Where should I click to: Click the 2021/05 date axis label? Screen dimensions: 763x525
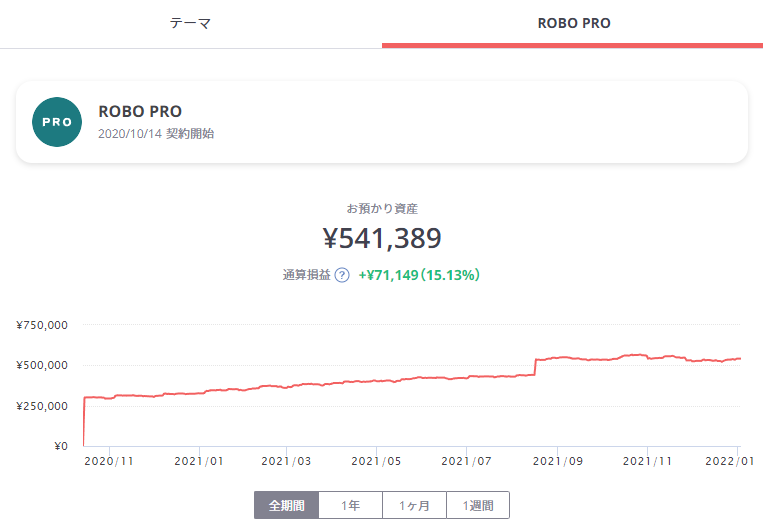click(x=377, y=461)
